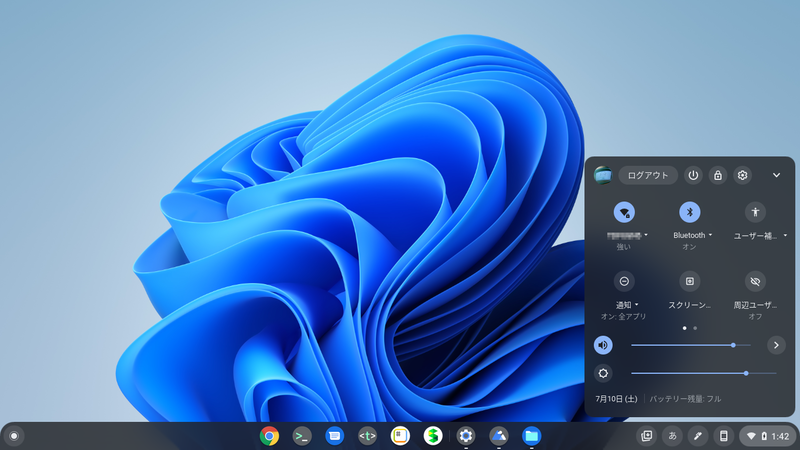
Task: Launch Google Chrome from the shelf
Action: (x=269, y=436)
